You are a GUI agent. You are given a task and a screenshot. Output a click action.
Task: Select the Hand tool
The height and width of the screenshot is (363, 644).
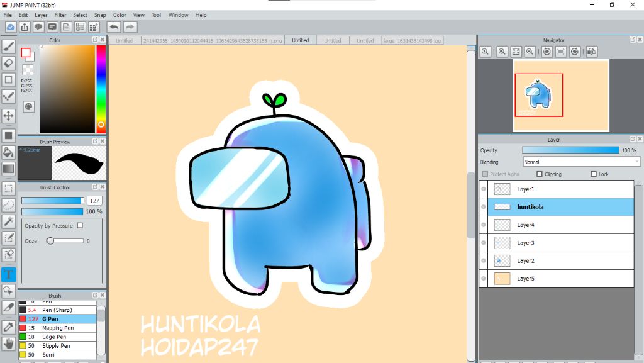(9, 343)
